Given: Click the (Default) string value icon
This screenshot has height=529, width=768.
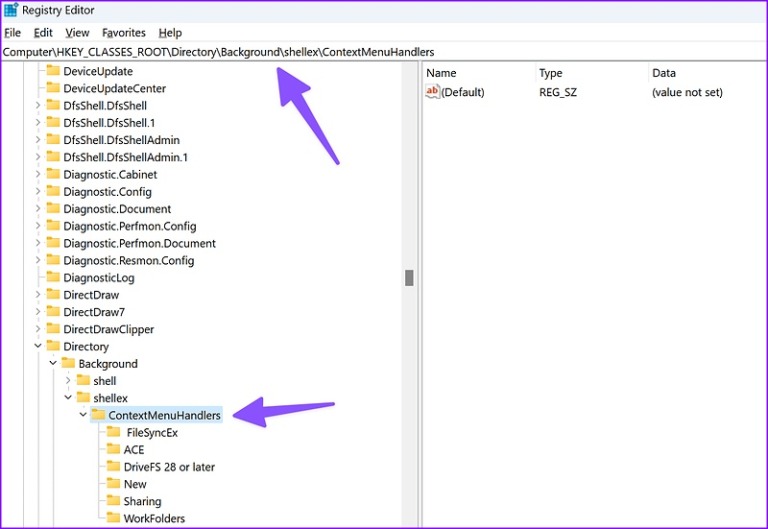Looking at the screenshot, I should point(432,91).
